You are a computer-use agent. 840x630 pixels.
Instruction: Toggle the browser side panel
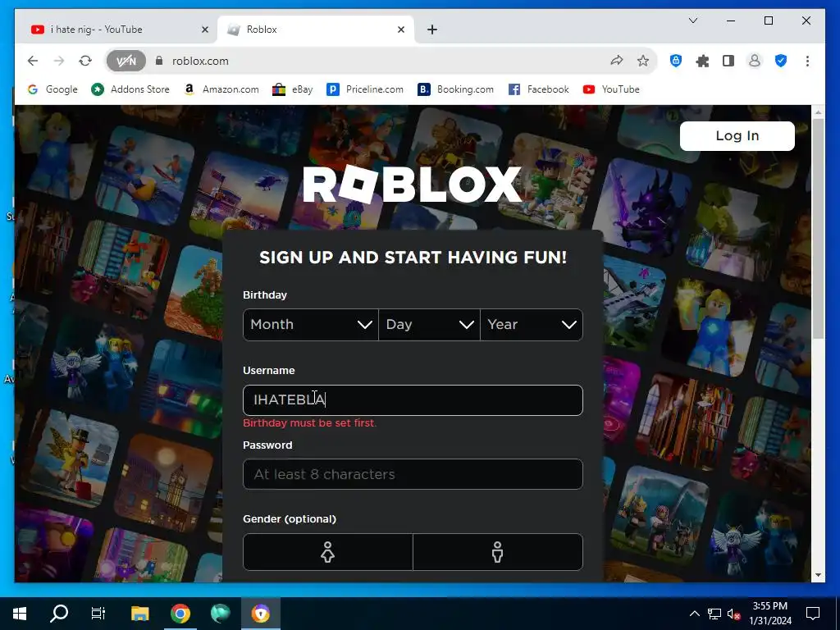click(728, 61)
